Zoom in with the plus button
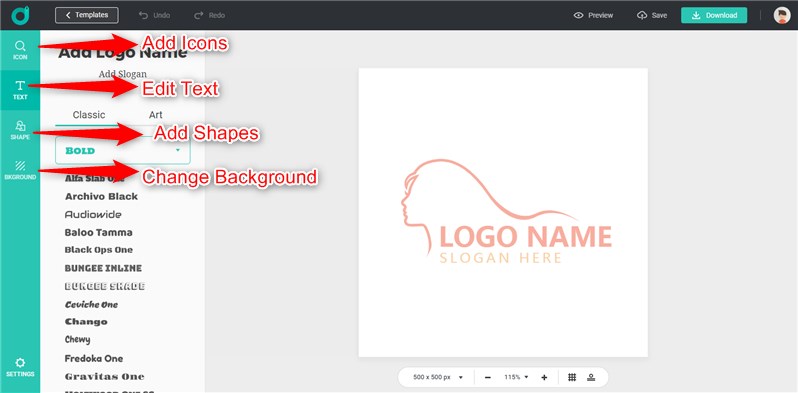 click(544, 377)
